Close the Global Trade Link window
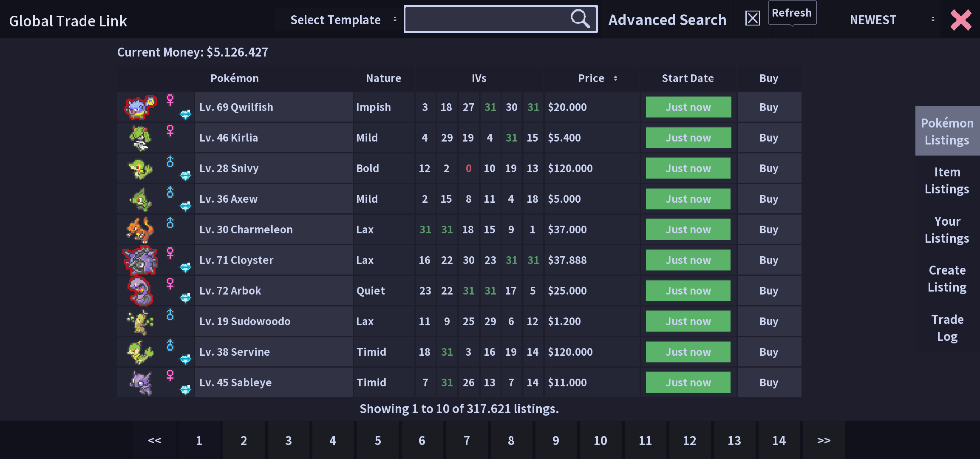The image size is (980, 459). (961, 20)
